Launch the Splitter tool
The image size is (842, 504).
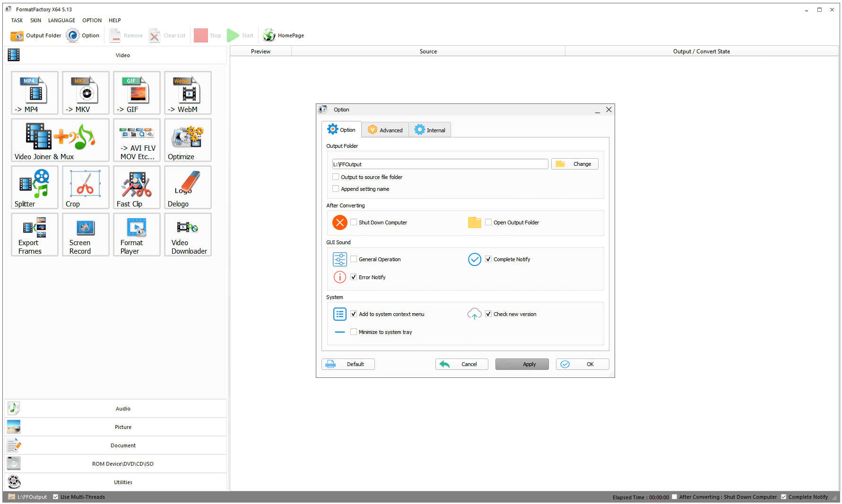[x=35, y=187]
